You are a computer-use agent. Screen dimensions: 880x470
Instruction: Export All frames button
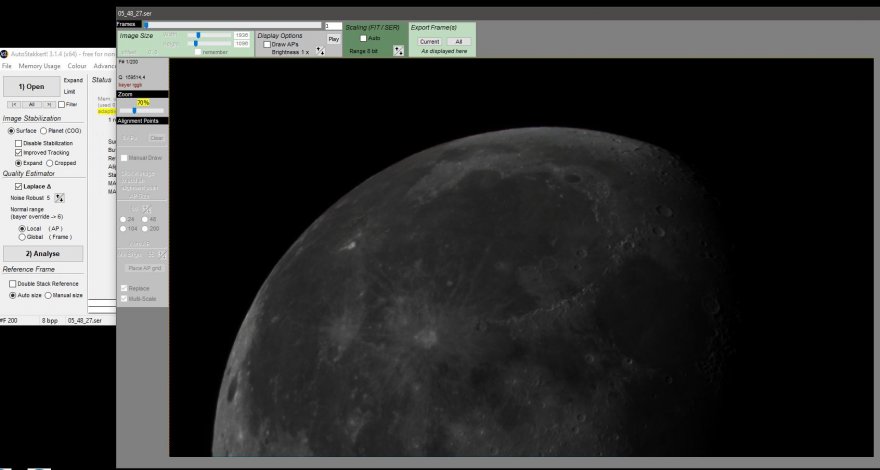point(459,42)
